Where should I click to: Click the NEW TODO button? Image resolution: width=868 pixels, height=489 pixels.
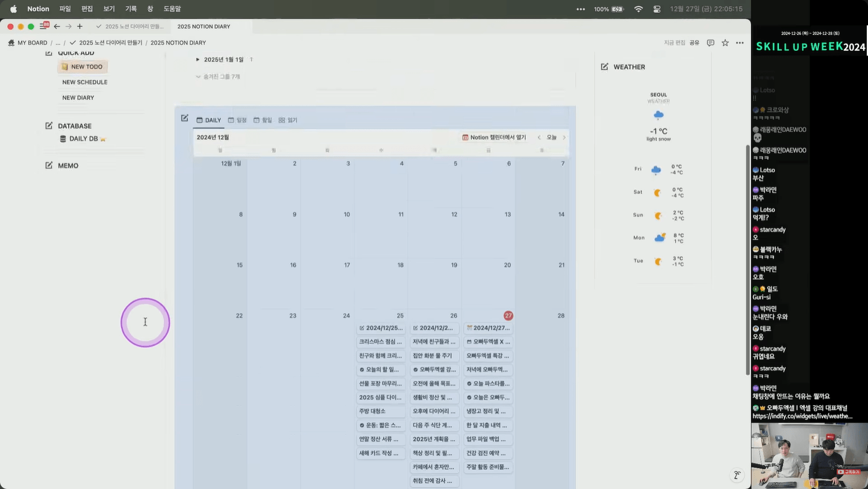83,67
